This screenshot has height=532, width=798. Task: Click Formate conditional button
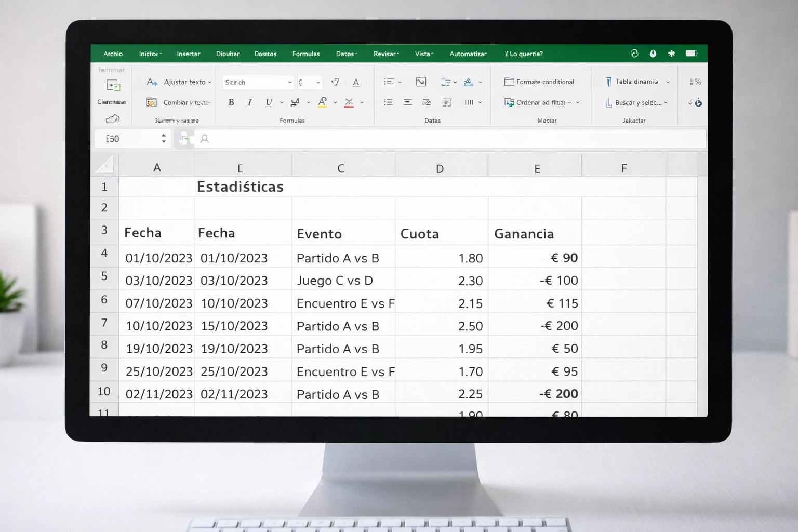coord(539,82)
